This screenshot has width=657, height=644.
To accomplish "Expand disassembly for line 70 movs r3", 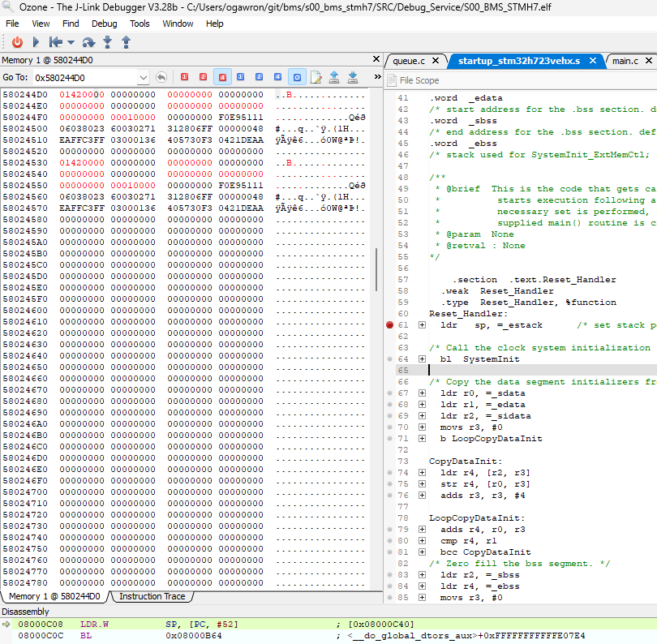I will (x=422, y=427).
